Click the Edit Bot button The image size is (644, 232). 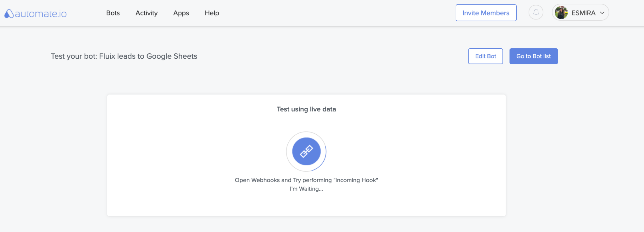(x=486, y=56)
